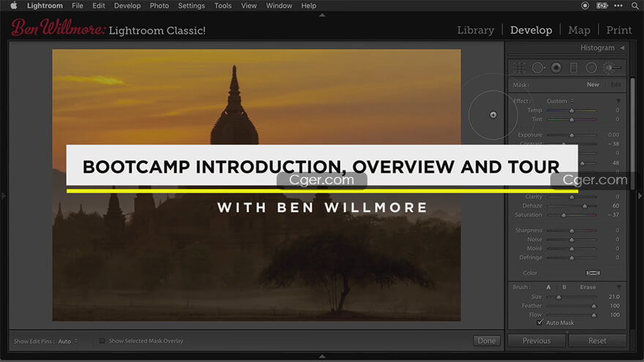Viewport: 644px width, 362px height.
Task: Click the Exposure value 0.00
Action: point(613,135)
